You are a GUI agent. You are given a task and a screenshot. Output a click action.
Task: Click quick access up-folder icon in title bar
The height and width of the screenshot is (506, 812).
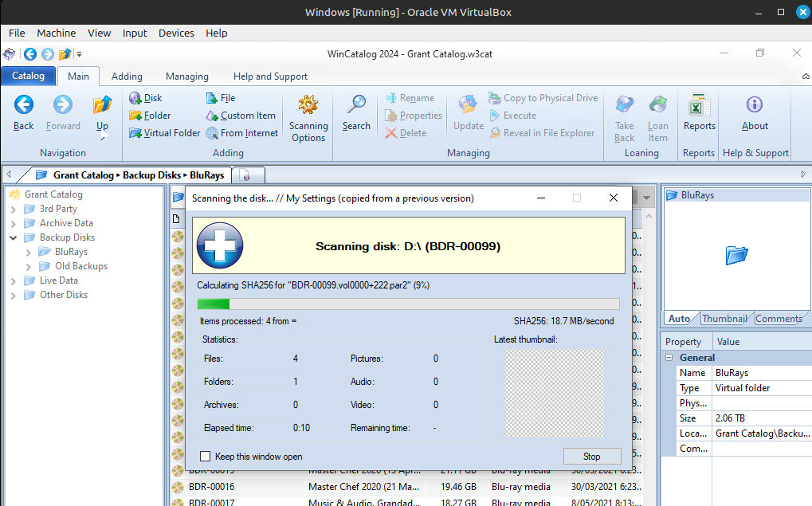click(x=65, y=54)
